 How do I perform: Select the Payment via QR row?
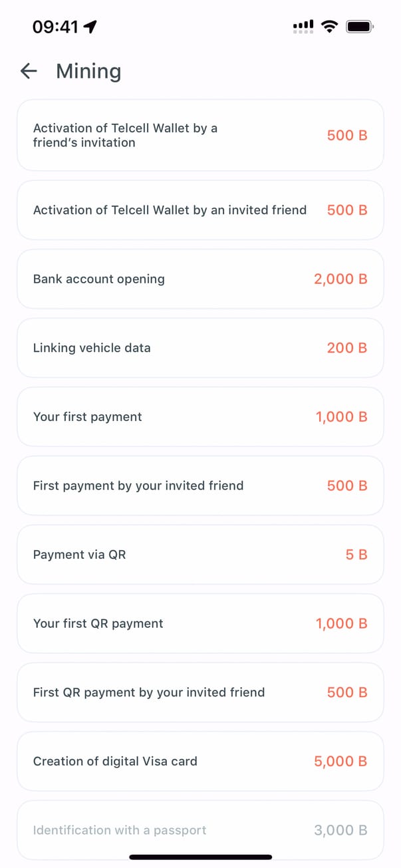click(200, 555)
